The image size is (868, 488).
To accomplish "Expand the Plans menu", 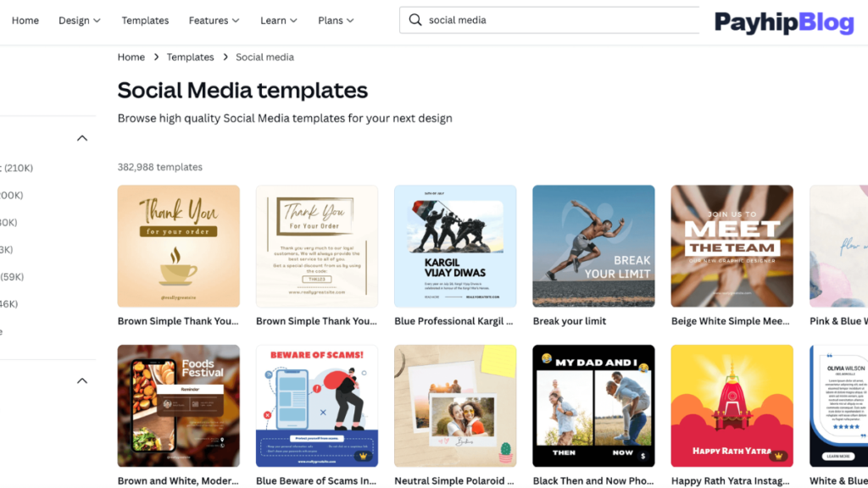I will pyautogui.click(x=336, y=20).
